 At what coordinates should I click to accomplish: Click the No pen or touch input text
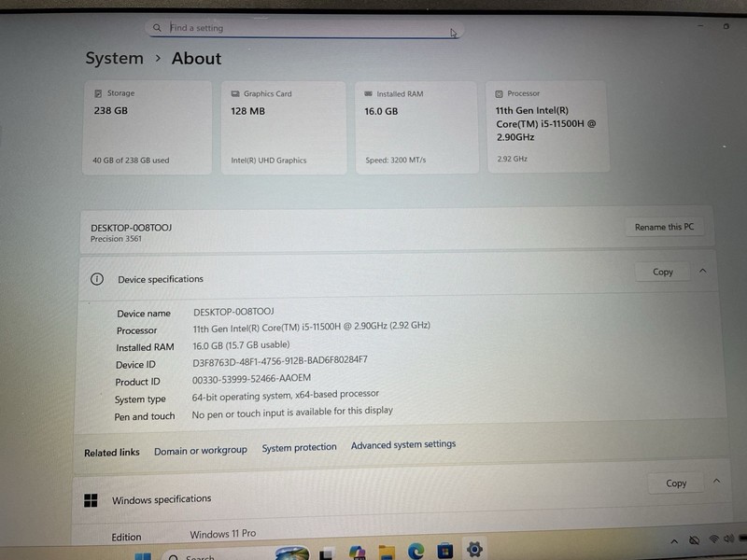coord(292,413)
